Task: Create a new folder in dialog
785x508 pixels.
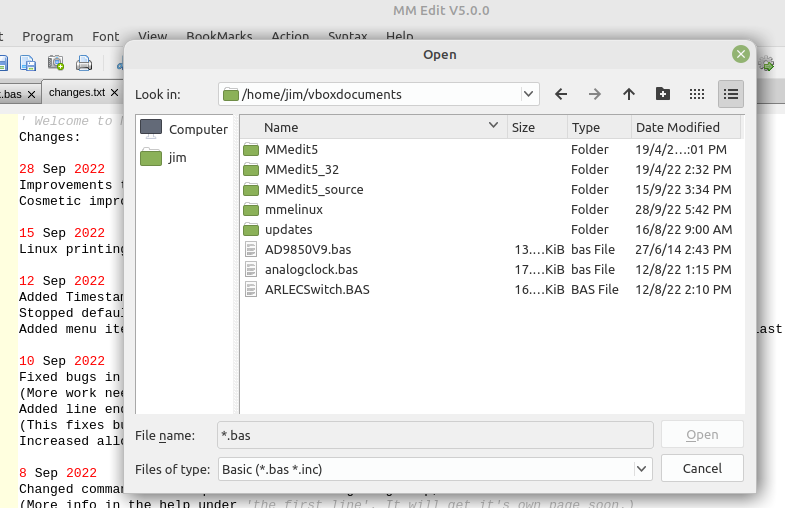Action: pos(663,94)
